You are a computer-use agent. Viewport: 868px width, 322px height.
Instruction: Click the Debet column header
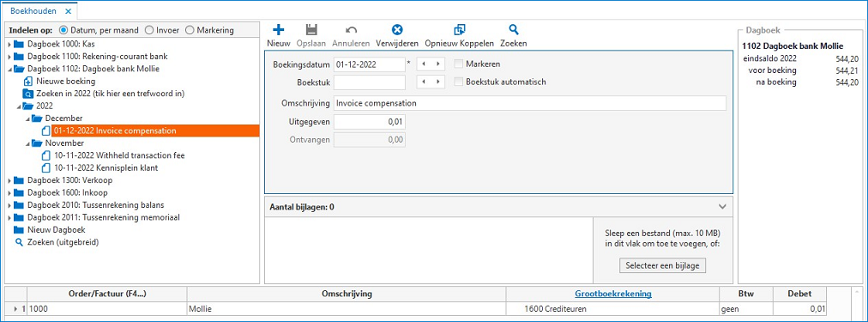point(800,294)
